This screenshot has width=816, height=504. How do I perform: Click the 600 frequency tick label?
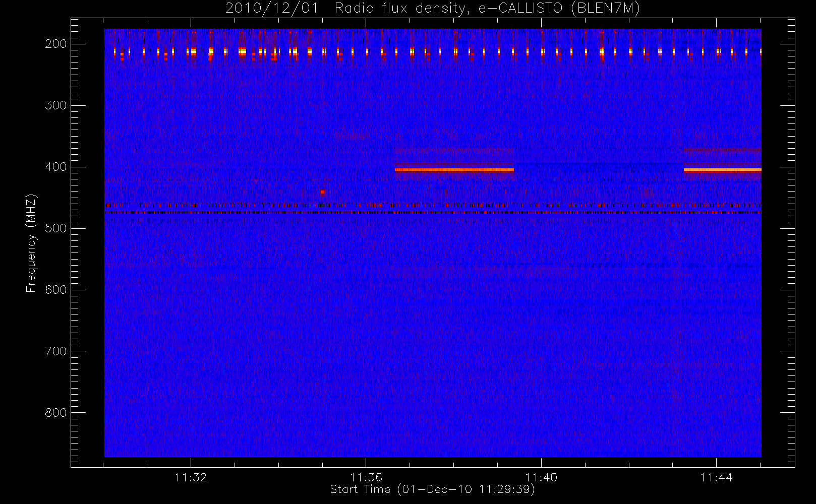pos(55,290)
